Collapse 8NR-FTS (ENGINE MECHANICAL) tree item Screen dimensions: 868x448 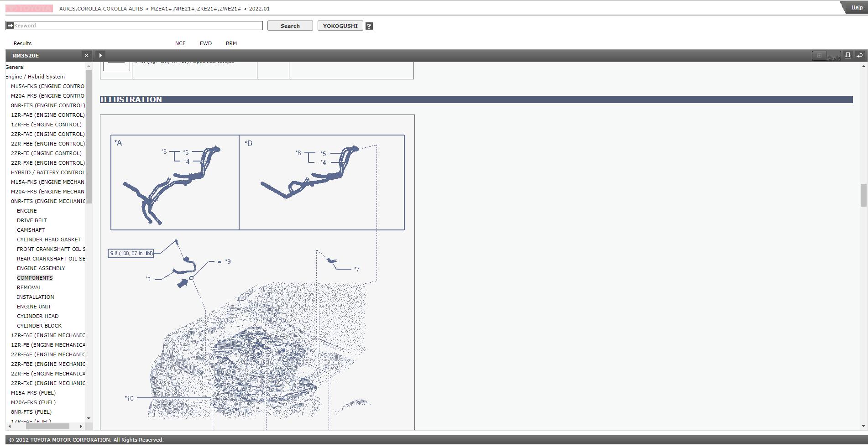47,201
